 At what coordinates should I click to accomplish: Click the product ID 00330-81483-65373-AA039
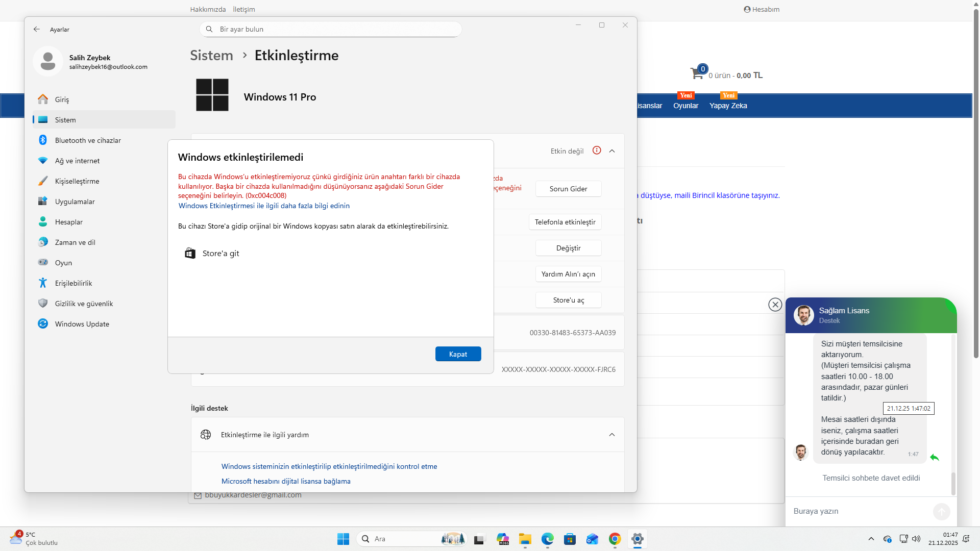coord(573,333)
